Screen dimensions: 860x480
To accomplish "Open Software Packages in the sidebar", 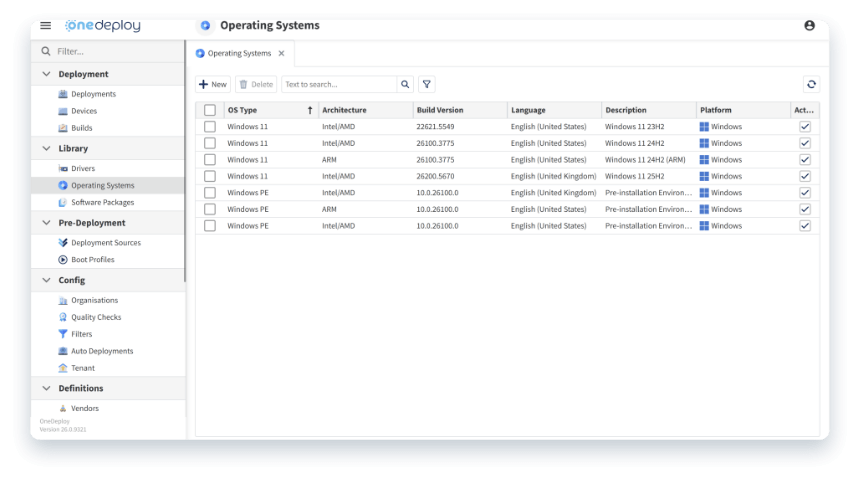I will click(102, 202).
